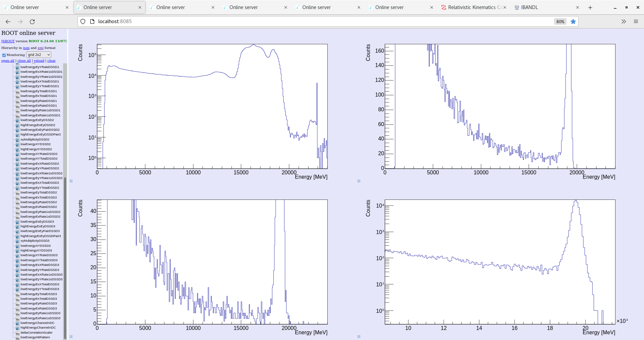Screen dimensions: 644x340
Task: Click the xyMultiplicityDSSD3 histogram icon
Action: [17, 241]
